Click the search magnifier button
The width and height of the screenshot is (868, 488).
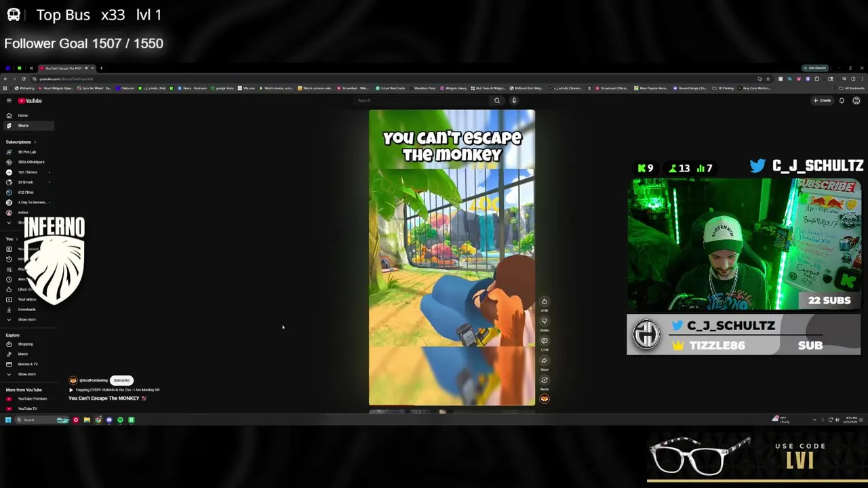point(497,100)
